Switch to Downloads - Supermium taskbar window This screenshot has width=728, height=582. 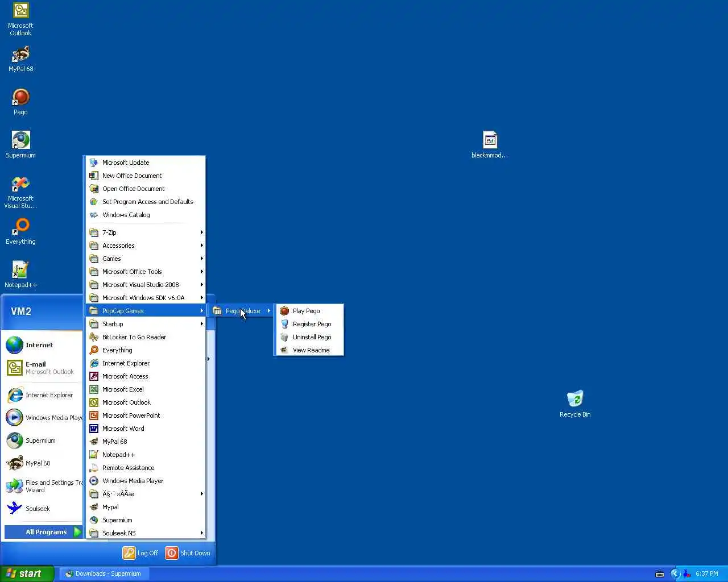pyautogui.click(x=104, y=573)
